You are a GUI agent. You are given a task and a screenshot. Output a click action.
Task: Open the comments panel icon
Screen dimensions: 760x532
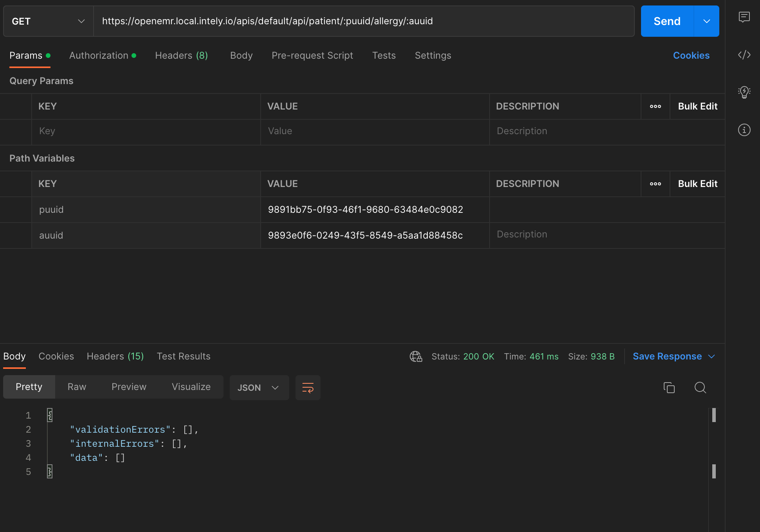744,17
